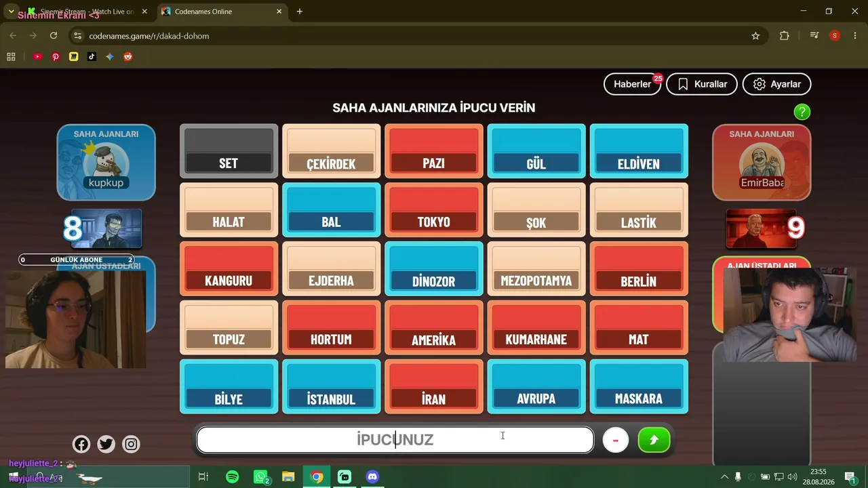Viewport: 868px width, 488px height.
Task: Switch to the Codenames Online tab
Action: [221, 12]
